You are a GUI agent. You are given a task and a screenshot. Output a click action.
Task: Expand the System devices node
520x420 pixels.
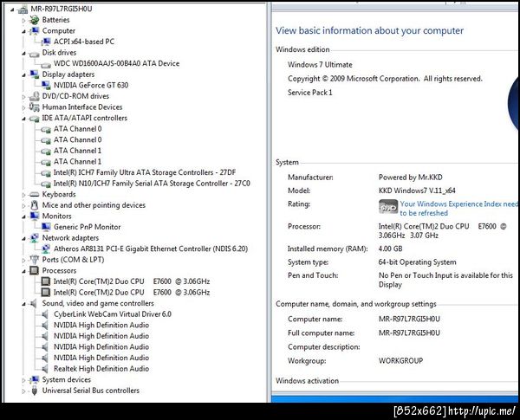(23, 380)
